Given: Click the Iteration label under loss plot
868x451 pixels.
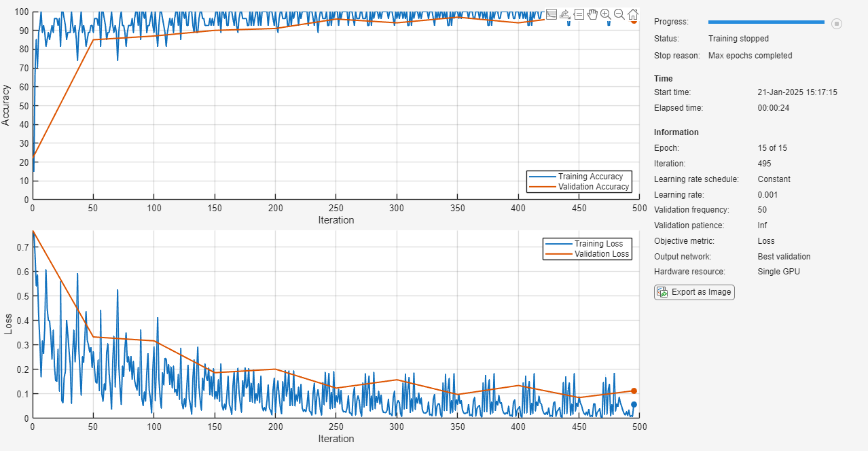Looking at the screenshot, I should (x=336, y=439).
